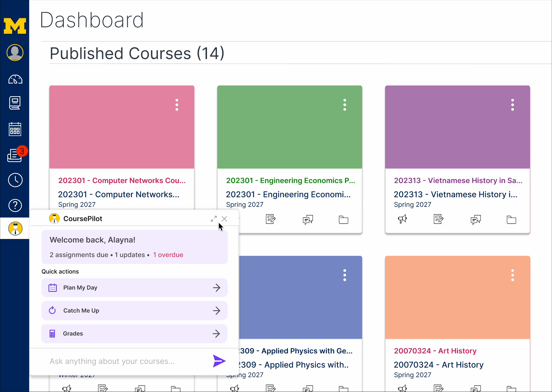
Task: Open Assignments icon on Vietnamese History card
Action: pyautogui.click(x=439, y=219)
